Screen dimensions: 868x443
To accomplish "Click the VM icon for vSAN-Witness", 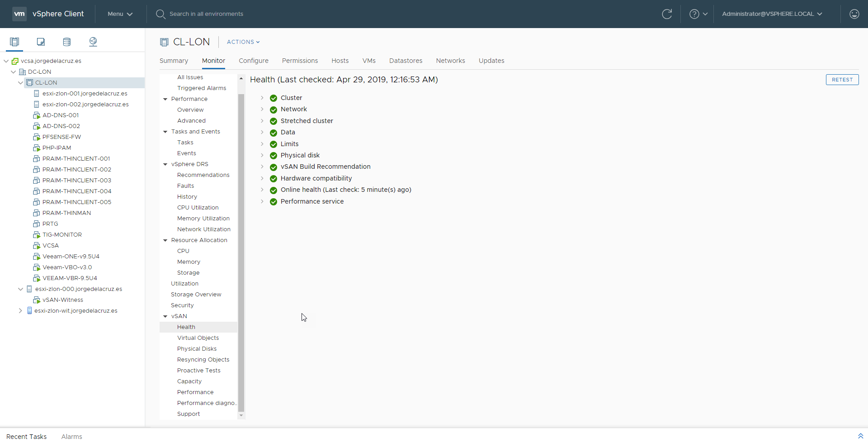I will [x=37, y=300].
